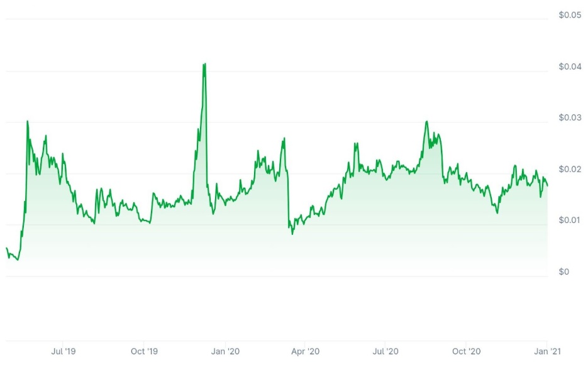This screenshot has width=588, height=365.
Task: Select the Jan '21 date label
Action: pos(547,351)
